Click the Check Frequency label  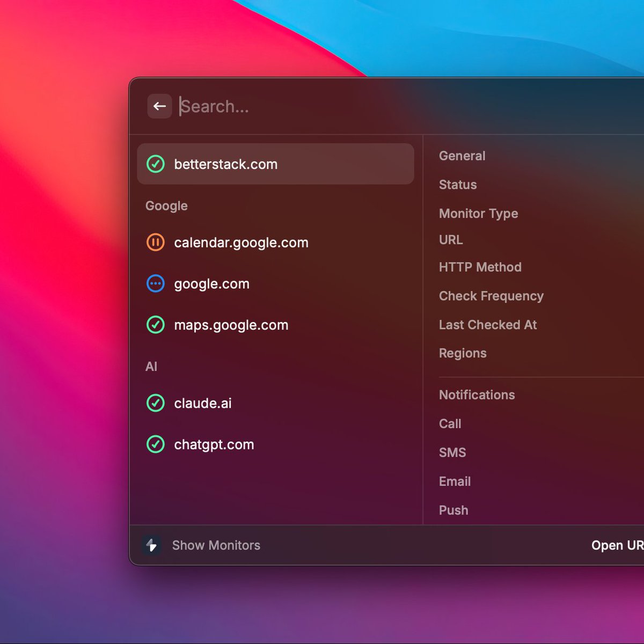coord(491,296)
